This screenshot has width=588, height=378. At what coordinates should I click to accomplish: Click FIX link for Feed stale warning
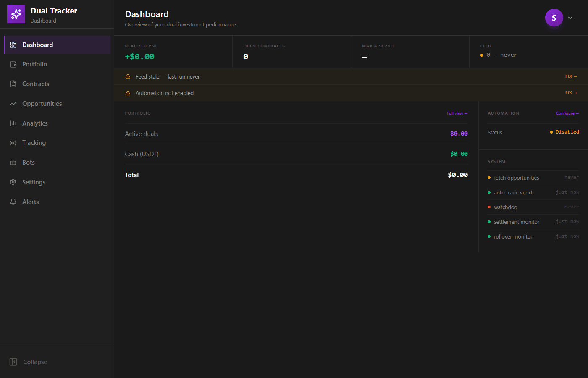[571, 76]
